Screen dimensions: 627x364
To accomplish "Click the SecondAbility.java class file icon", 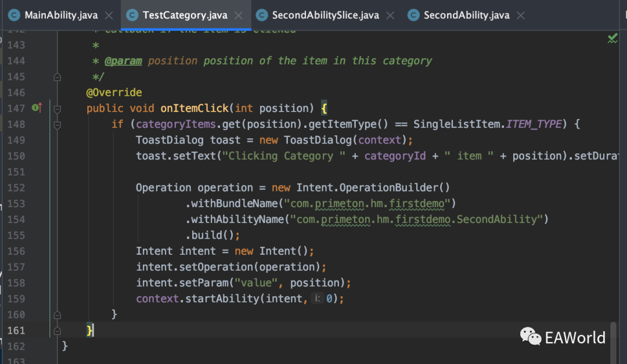I will [413, 15].
